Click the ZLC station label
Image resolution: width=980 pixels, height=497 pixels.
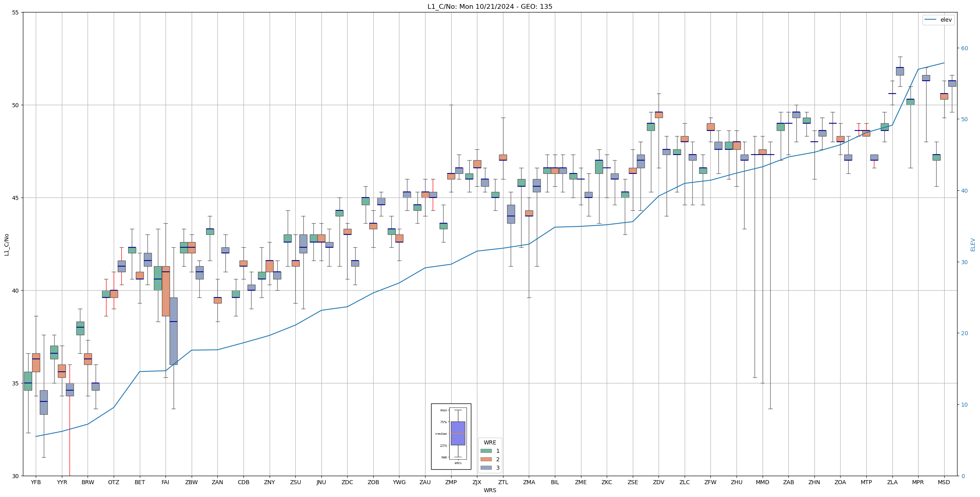[x=685, y=482]
